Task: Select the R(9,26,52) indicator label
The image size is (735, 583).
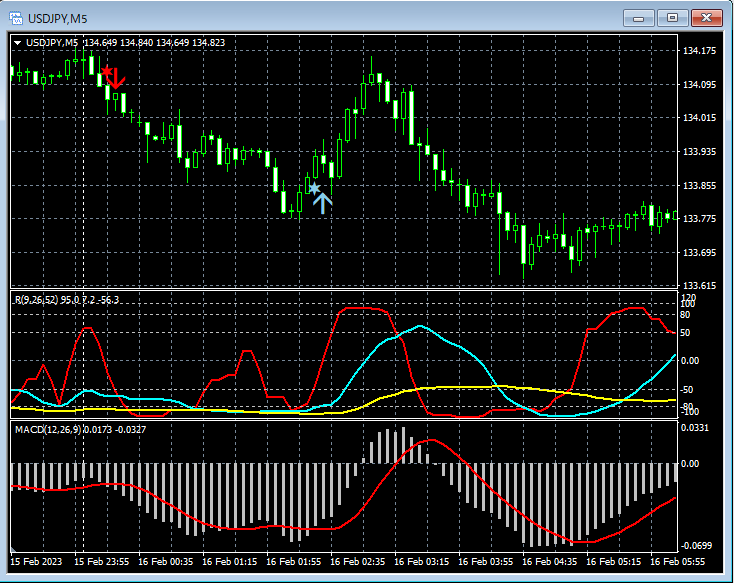Action: pyautogui.click(x=38, y=299)
